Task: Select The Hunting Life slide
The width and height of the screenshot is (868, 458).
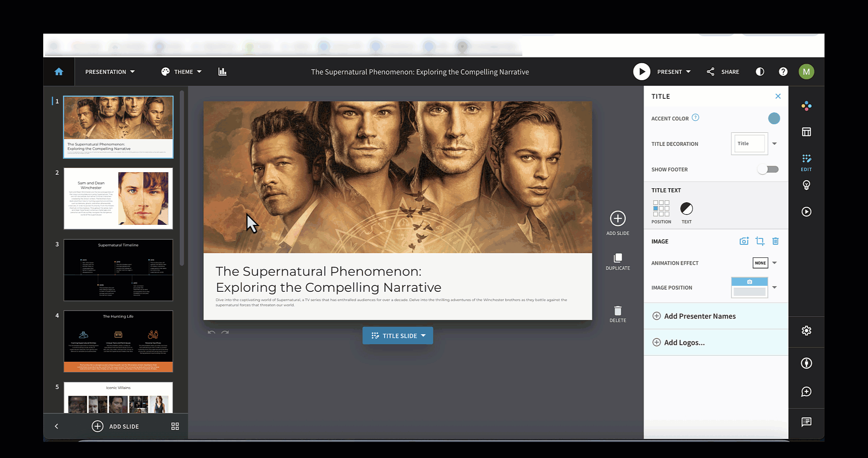Action: 118,341
